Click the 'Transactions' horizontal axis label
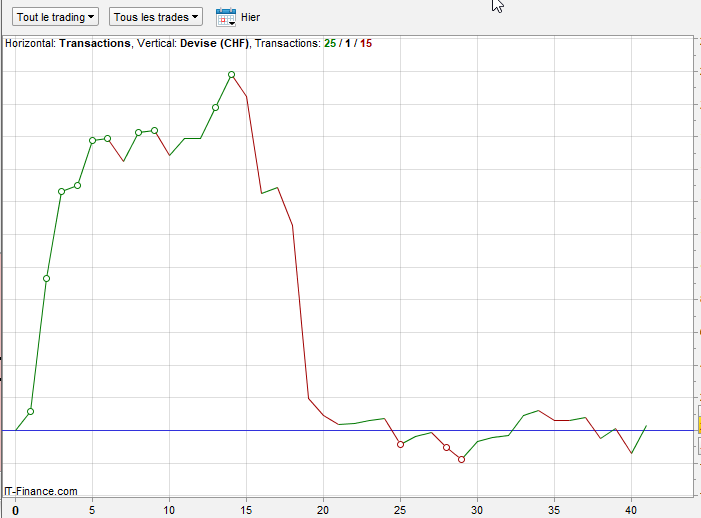Image resolution: width=701 pixels, height=518 pixels. click(x=95, y=43)
